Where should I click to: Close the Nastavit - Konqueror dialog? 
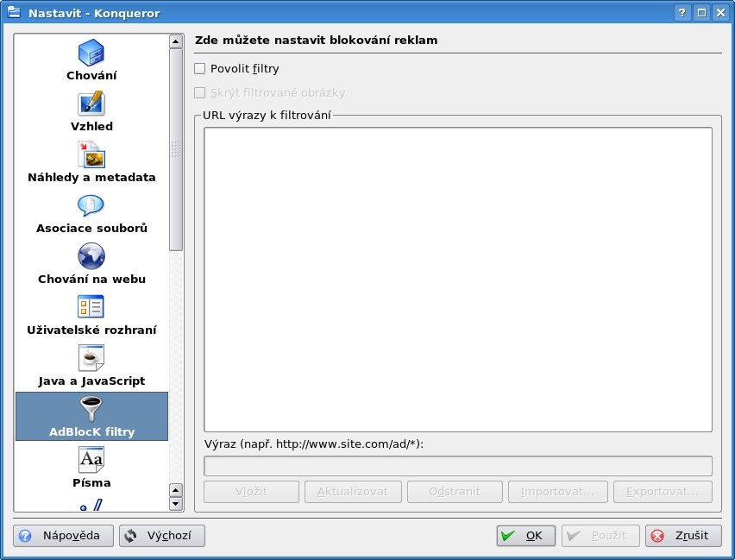tap(721, 13)
